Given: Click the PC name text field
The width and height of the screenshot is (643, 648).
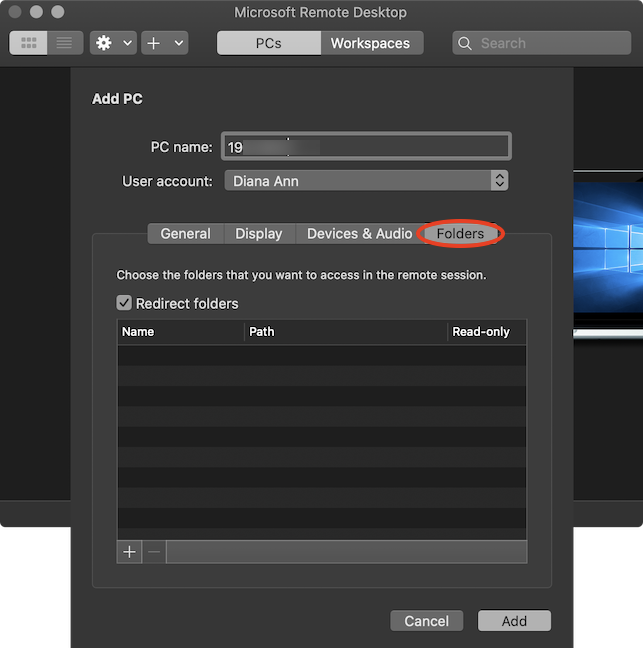Looking at the screenshot, I should click(x=366, y=146).
